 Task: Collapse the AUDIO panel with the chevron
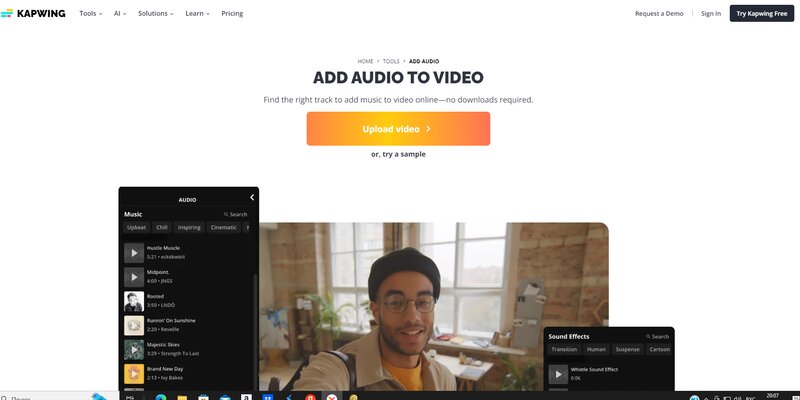(252, 197)
